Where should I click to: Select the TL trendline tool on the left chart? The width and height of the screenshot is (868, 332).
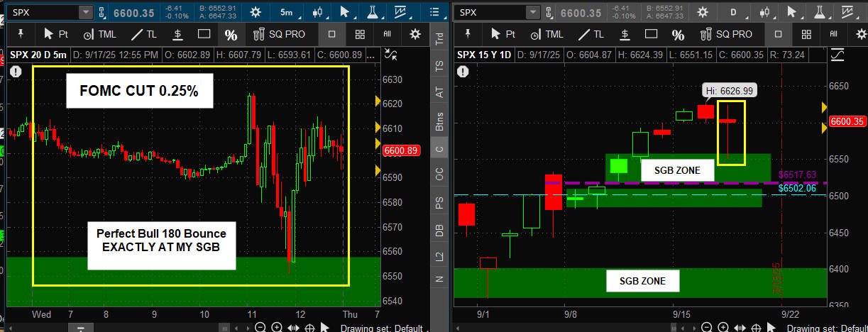pyautogui.click(x=141, y=34)
